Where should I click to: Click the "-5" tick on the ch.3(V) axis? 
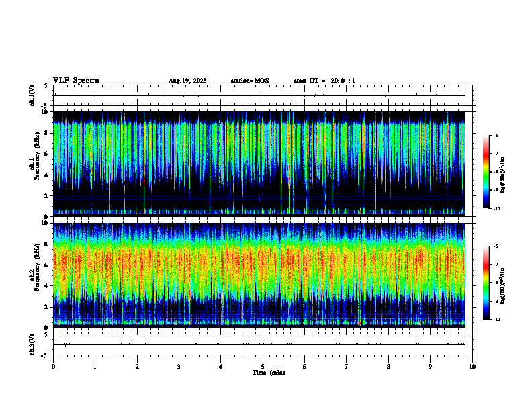(44, 355)
